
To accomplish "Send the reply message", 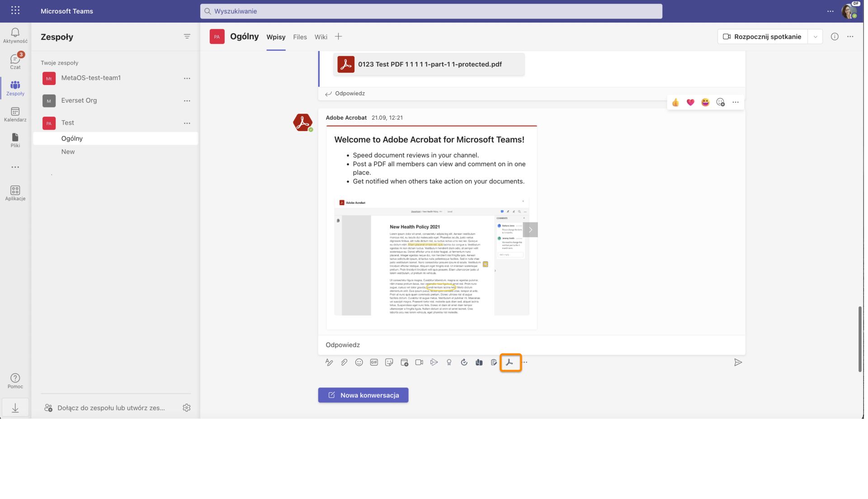I will coord(738,362).
